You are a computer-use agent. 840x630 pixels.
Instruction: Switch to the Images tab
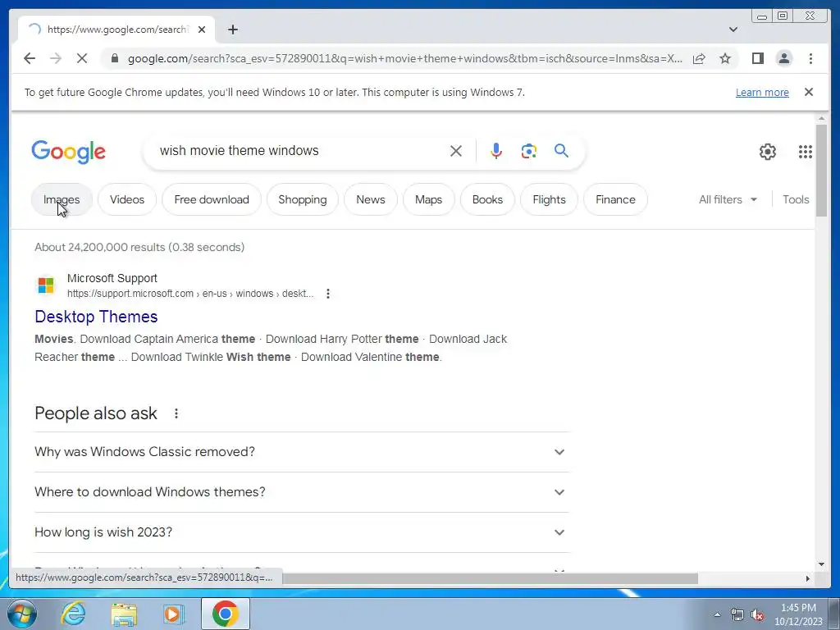[x=62, y=199]
